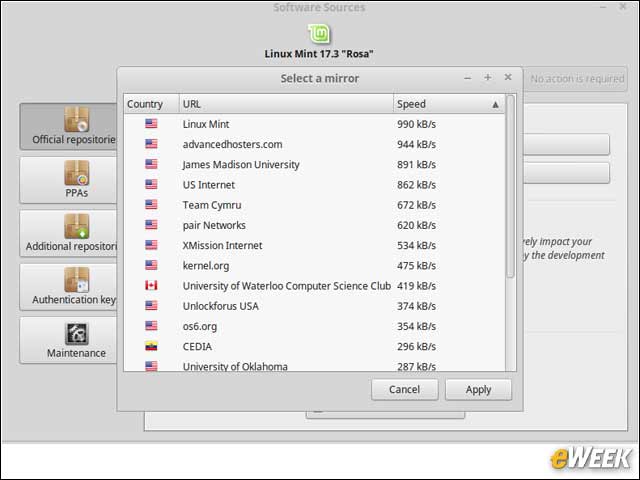Select the James Madison University mirror
Image resolution: width=640 pixels, height=480 pixels.
(x=314, y=164)
